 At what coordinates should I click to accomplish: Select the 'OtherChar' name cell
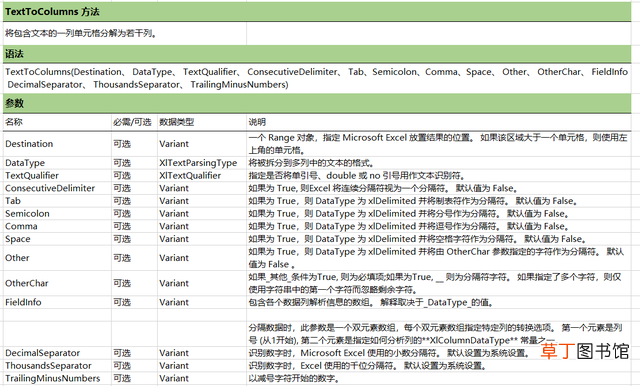click(x=57, y=283)
